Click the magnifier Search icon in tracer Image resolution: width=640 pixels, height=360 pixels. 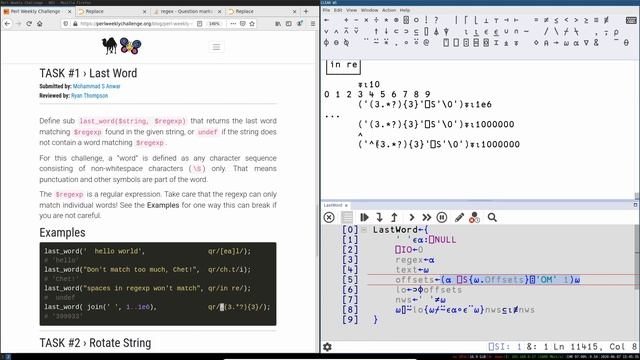pyautogui.click(x=492, y=218)
